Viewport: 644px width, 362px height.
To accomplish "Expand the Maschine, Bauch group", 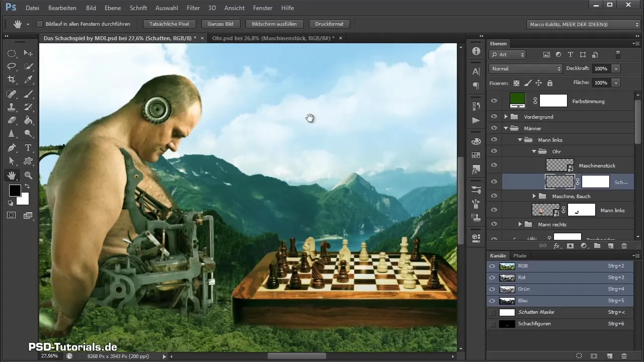I will pyautogui.click(x=534, y=196).
